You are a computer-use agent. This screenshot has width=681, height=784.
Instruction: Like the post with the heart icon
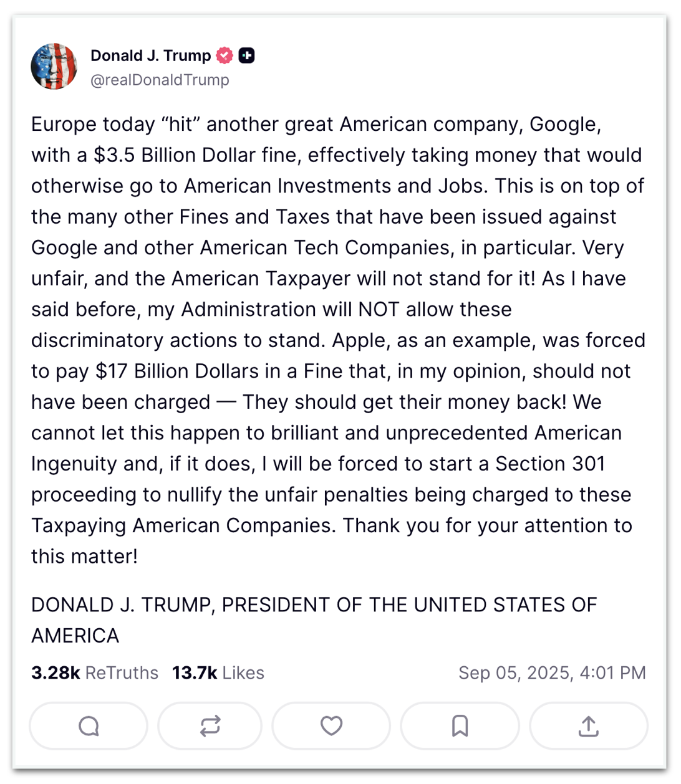click(331, 726)
